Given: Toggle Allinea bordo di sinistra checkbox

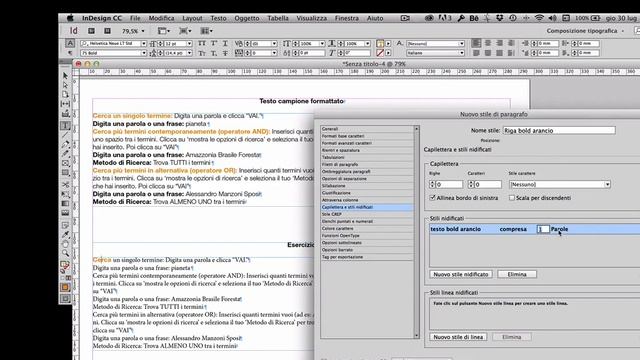Looking at the screenshot, I should [433, 198].
